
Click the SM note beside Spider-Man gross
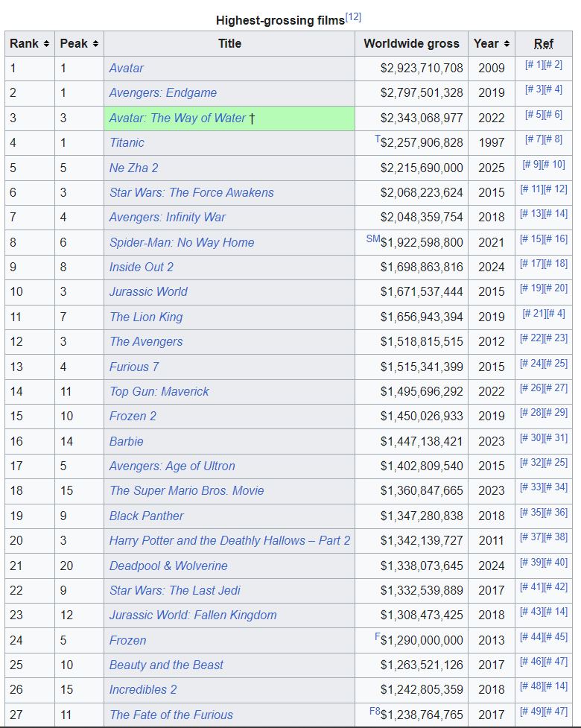pos(373,238)
